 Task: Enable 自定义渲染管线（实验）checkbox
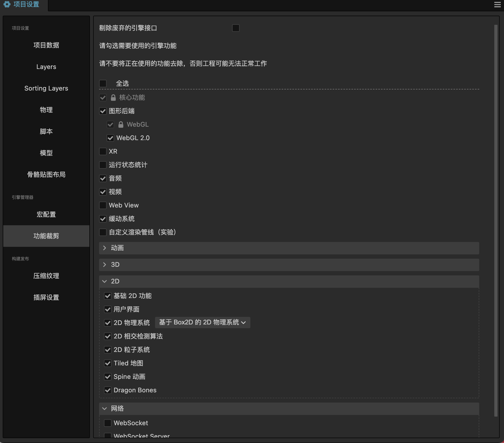tap(103, 232)
